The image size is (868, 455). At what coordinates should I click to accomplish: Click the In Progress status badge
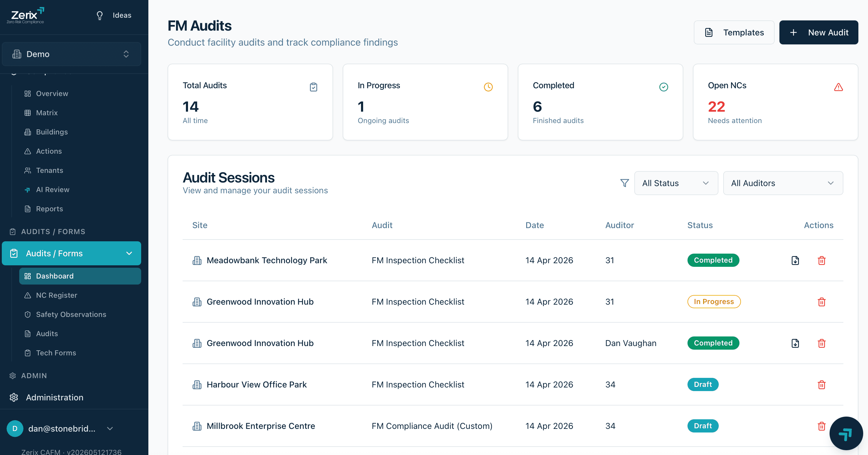point(714,302)
